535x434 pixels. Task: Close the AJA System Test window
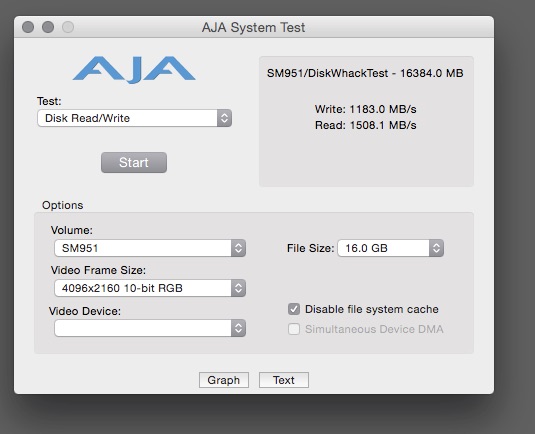28,27
